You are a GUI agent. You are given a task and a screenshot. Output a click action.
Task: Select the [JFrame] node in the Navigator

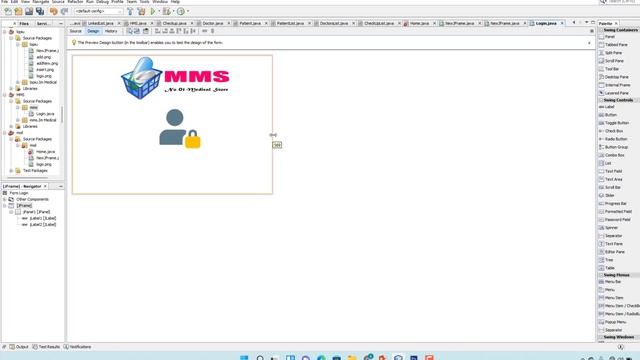[x=24, y=206]
